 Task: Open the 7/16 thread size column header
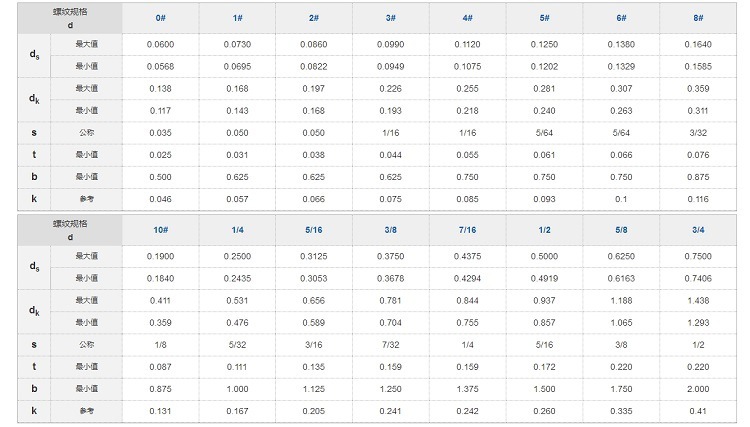coord(468,231)
